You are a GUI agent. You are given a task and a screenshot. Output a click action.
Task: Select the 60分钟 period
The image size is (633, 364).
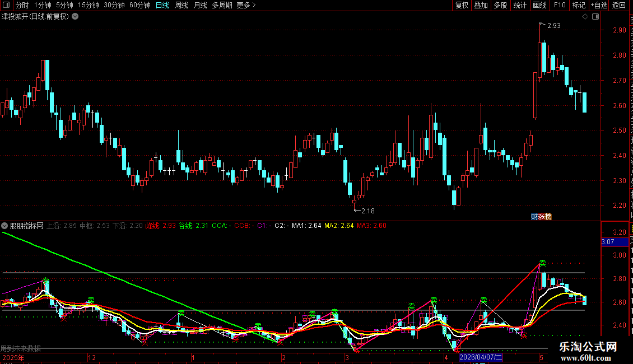[140, 5]
